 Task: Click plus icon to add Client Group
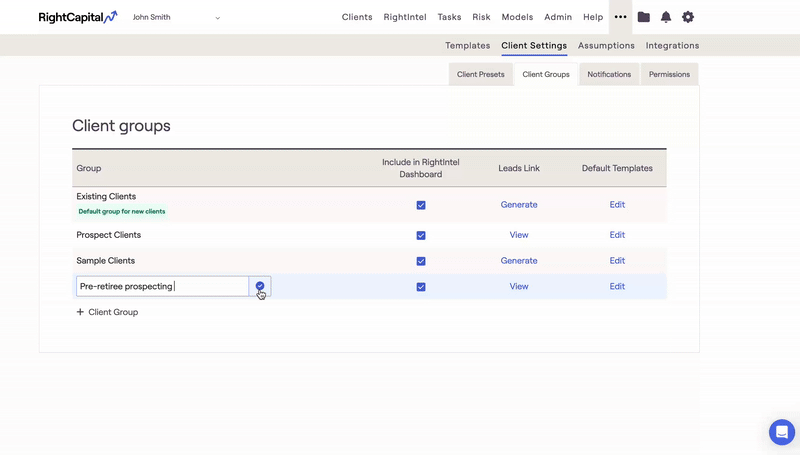click(x=80, y=312)
